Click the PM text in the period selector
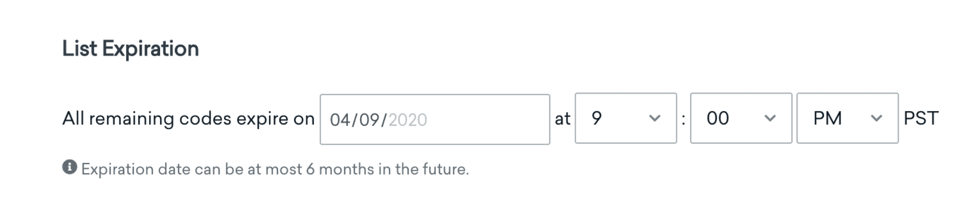 827,118
